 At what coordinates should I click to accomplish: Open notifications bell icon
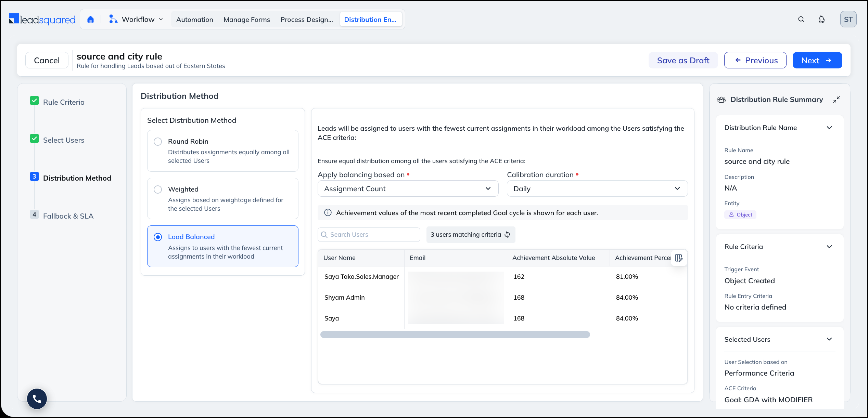(822, 19)
